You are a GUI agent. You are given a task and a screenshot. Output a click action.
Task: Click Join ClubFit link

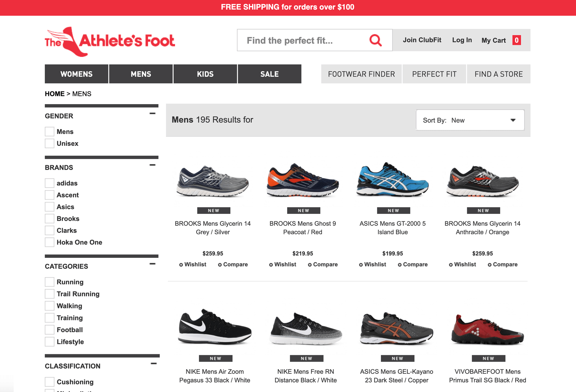coord(422,40)
